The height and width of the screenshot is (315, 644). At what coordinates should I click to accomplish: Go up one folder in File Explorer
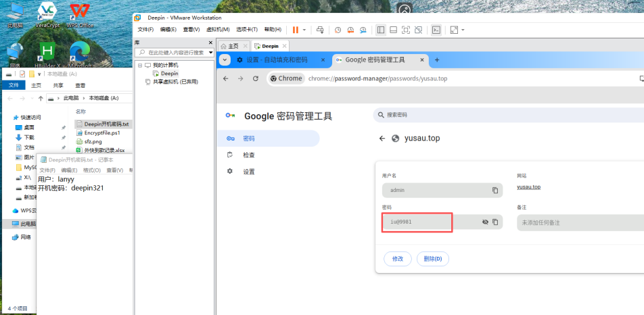41,99
